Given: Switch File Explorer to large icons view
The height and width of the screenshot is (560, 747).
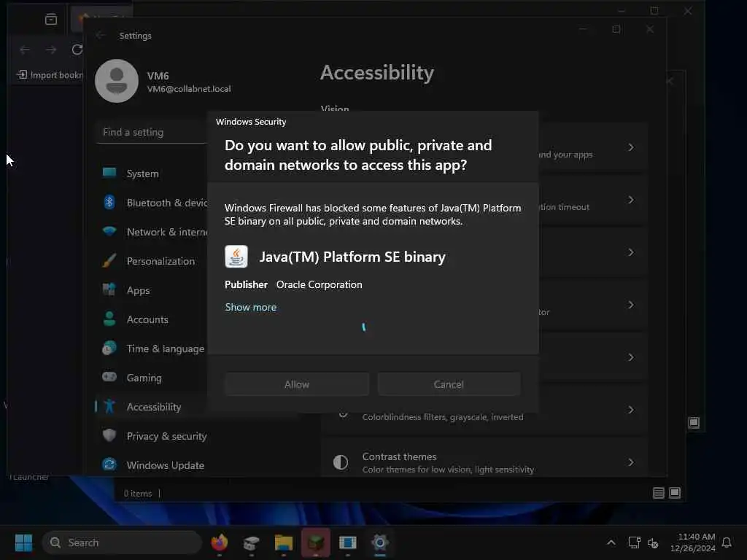Looking at the screenshot, I should [675, 493].
